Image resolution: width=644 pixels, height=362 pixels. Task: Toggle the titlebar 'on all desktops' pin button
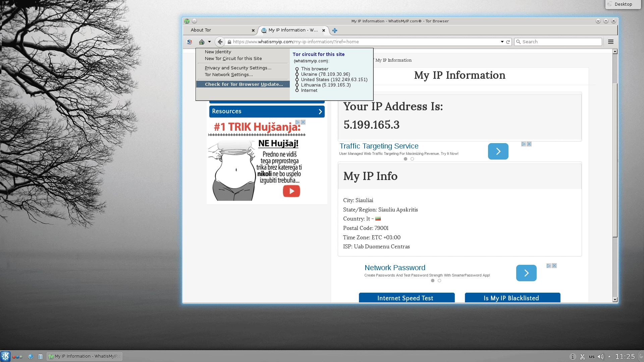[194, 21]
